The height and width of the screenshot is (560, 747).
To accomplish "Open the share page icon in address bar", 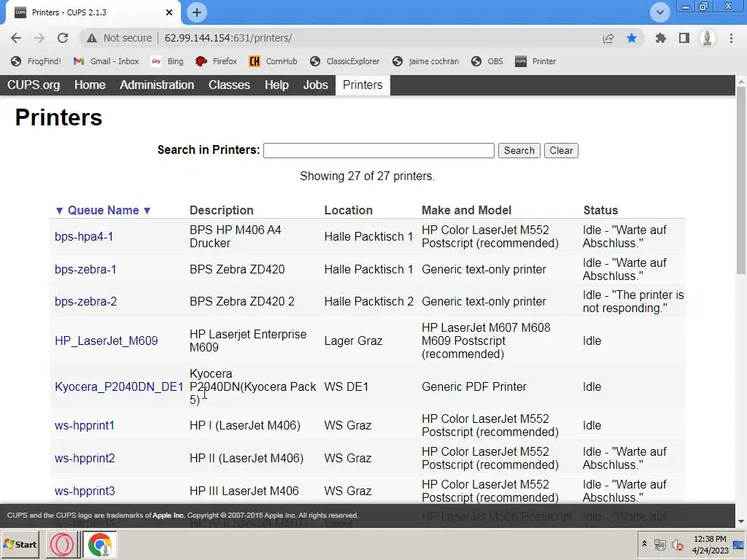I will pyautogui.click(x=608, y=38).
